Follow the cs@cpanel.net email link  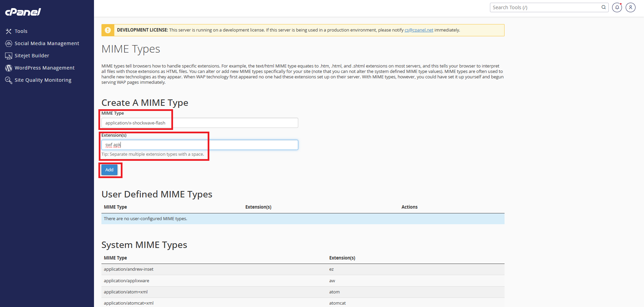point(419,30)
